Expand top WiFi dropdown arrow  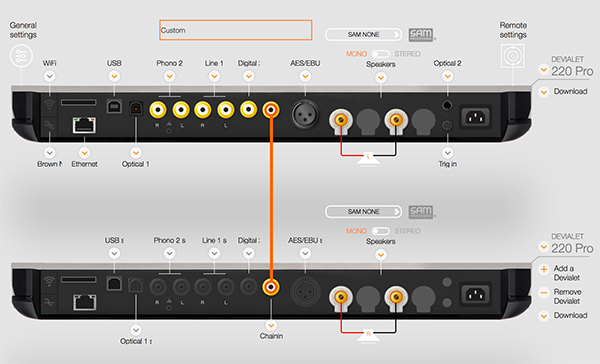coord(49,77)
